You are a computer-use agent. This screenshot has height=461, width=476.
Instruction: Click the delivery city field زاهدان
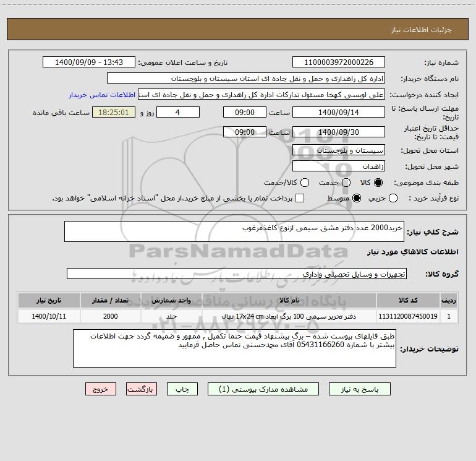click(x=339, y=166)
